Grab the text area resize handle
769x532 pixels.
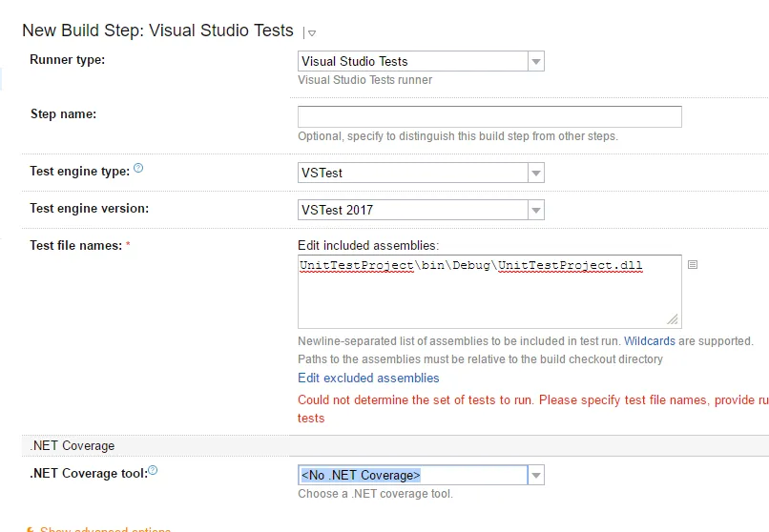point(673,319)
